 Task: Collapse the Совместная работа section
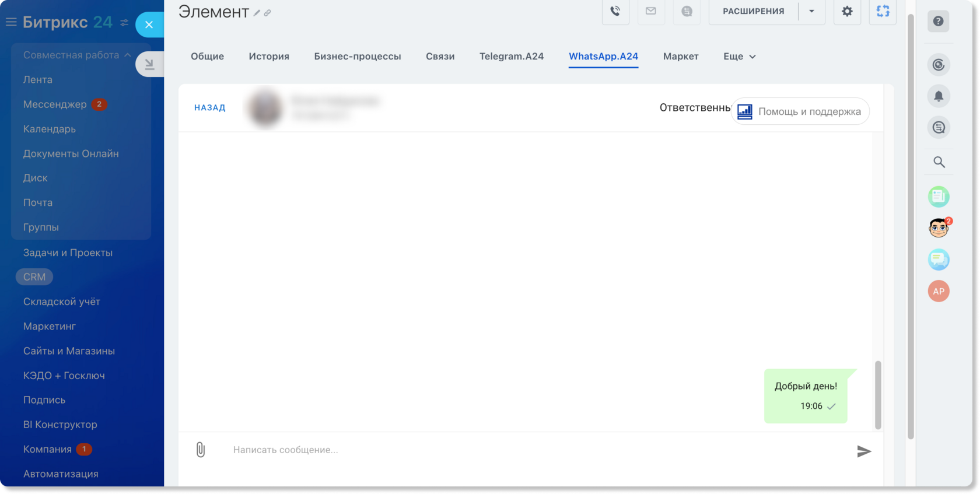point(76,55)
